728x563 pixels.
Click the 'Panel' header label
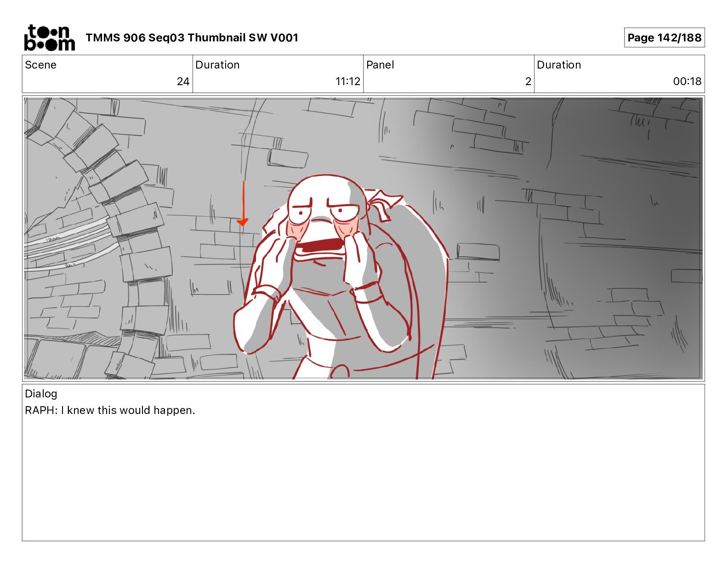(380, 65)
